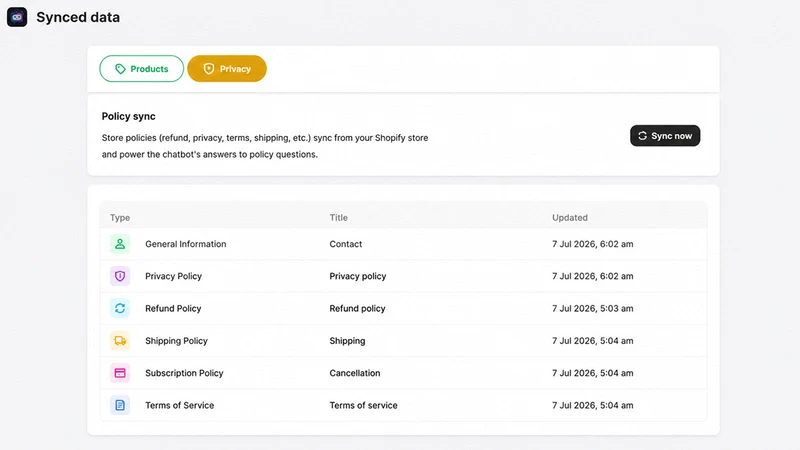The width and height of the screenshot is (800, 450).
Task: Click the Title column header
Action: tap(338, 217)
